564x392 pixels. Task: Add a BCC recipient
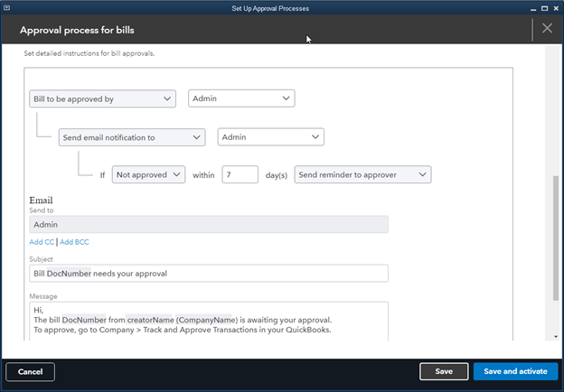(x=75, y=242)
